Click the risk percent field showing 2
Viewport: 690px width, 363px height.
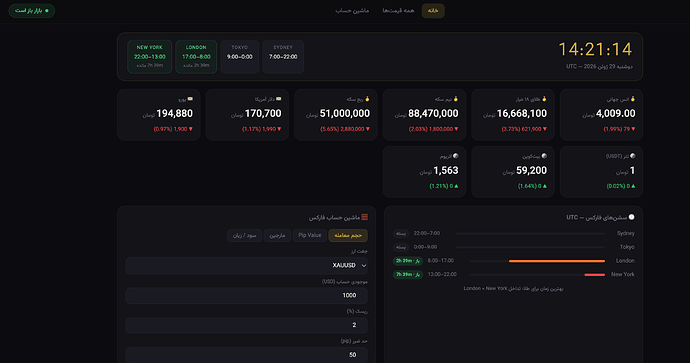point(246,325)
